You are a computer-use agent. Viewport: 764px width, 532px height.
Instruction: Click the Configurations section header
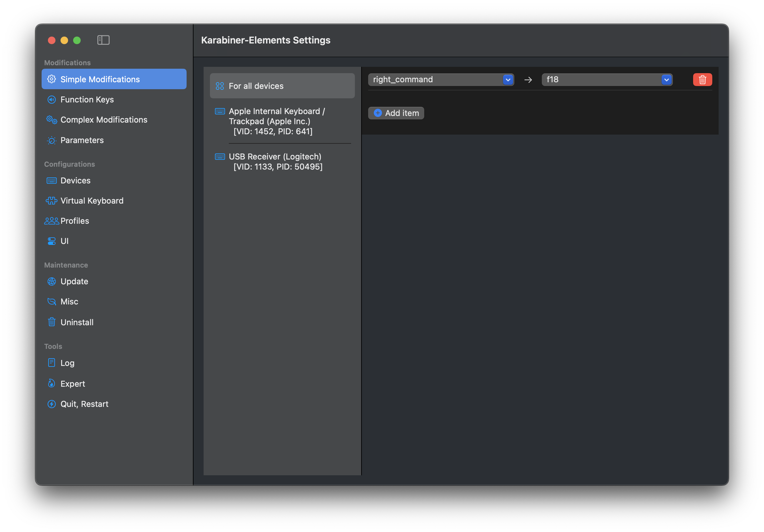click(x=70, y=164)
